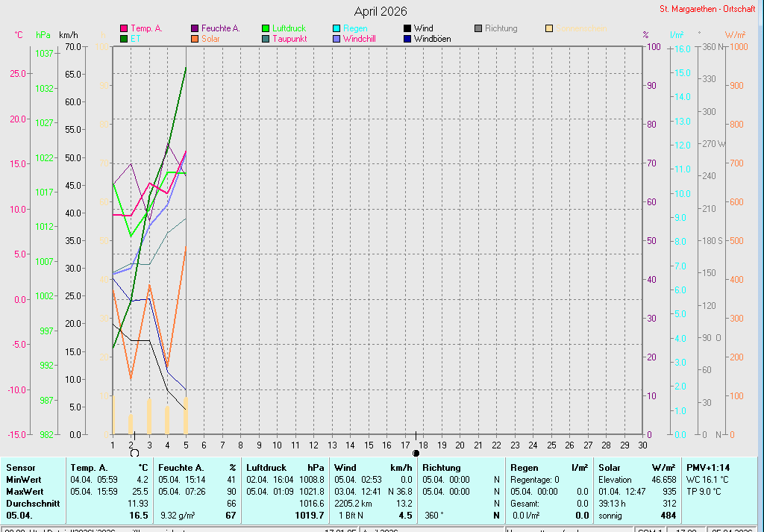The width and height of the screenshot is (764, 532).
Task: Click the black Wind legend square
Action: (x=407, y=28)
